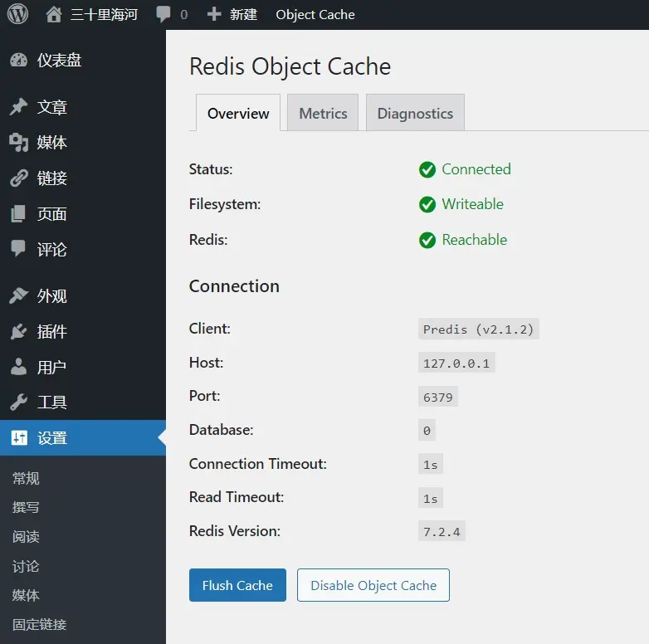Switch to the Metrics tab
The height and width of the screenshot is (644, 649).
point(323,113)
